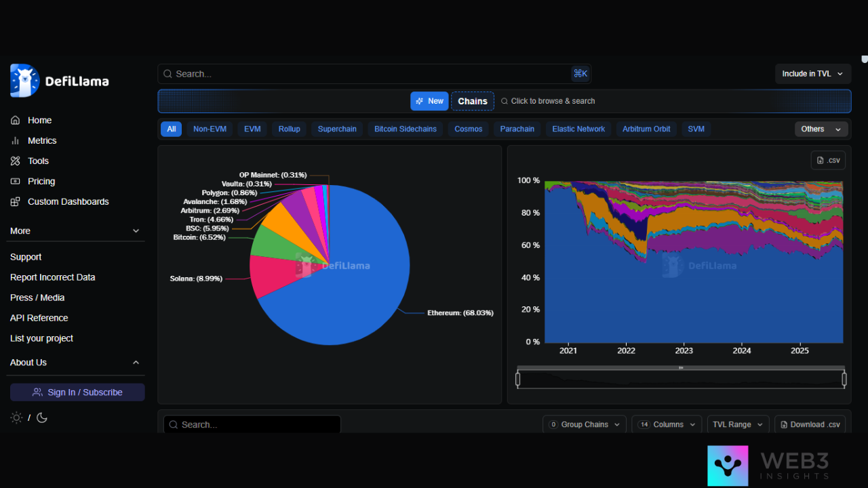This screenshot has width=868, height=488.
Task: Click the Custom Dashboards icon
Action: tap(16, 201)
